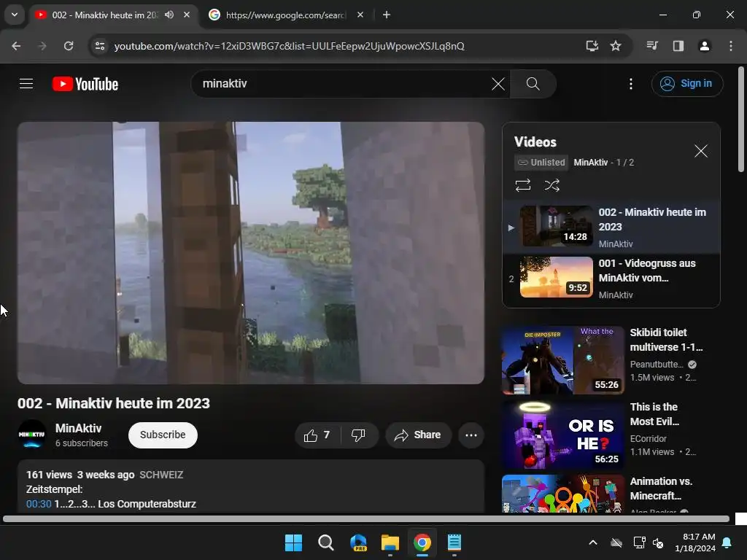Clear the minaktiv search text
The width and height of the screenshot is (747, 560).
click(498, 84)
